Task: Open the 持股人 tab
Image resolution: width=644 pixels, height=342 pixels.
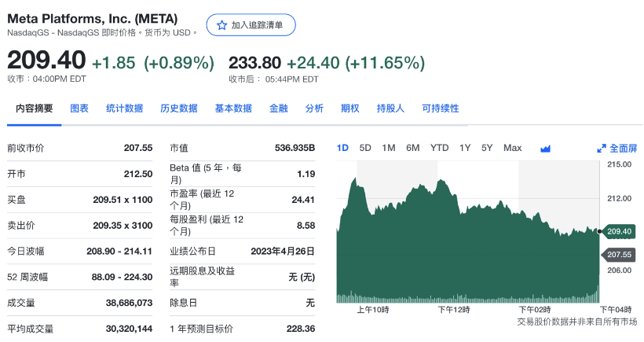Action: coord(390,108)
